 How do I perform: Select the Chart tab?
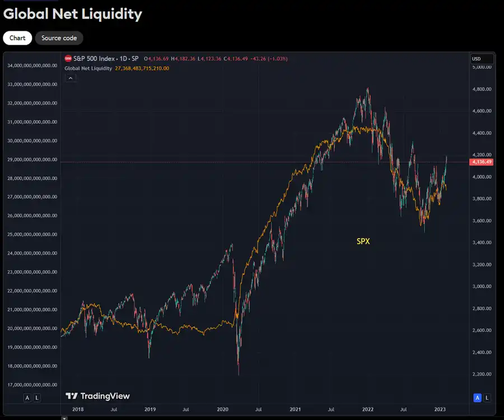tap(17, 38)
